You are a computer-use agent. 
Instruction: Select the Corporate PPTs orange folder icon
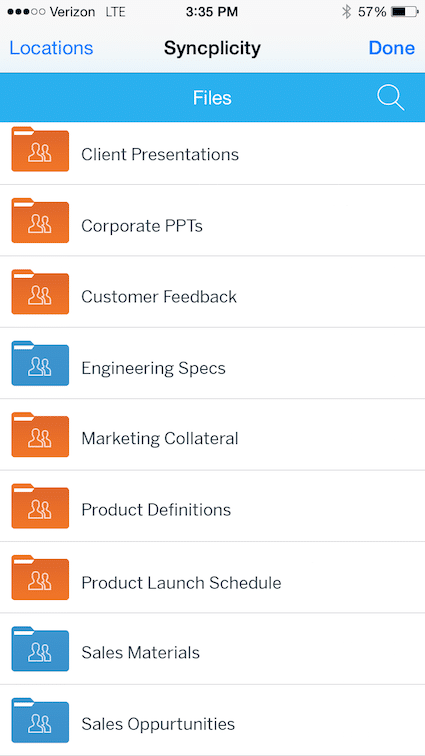[40, 220]
